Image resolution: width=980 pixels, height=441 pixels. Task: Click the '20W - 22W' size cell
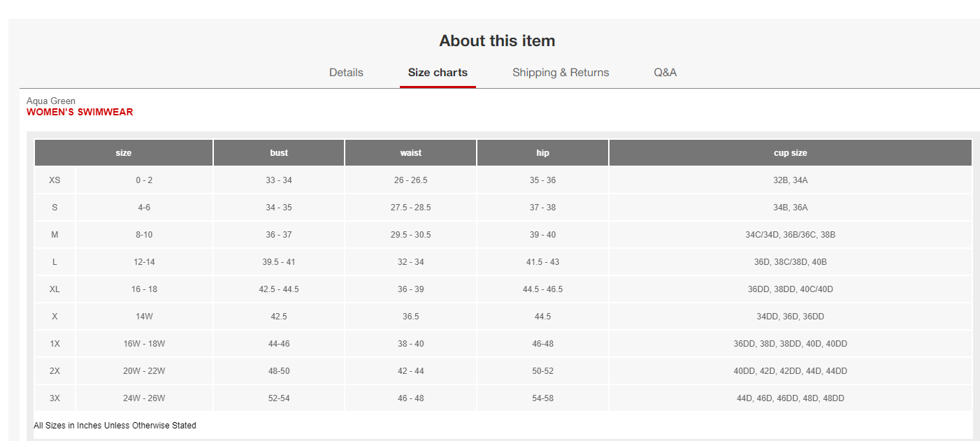(x=144, y=371)
